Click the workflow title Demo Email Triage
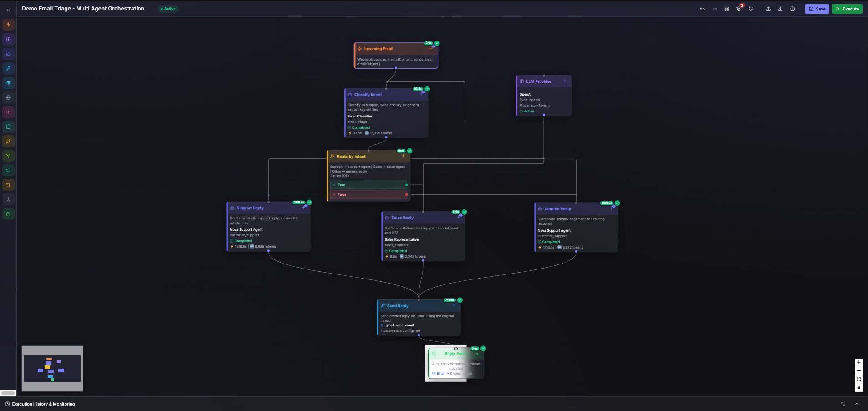The width and height of the screenshot is (868, 411). [x=83, y=9]
